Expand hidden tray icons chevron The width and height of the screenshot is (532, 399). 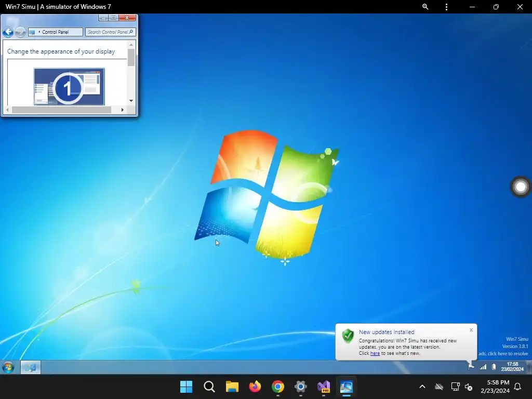click(422, 387)
